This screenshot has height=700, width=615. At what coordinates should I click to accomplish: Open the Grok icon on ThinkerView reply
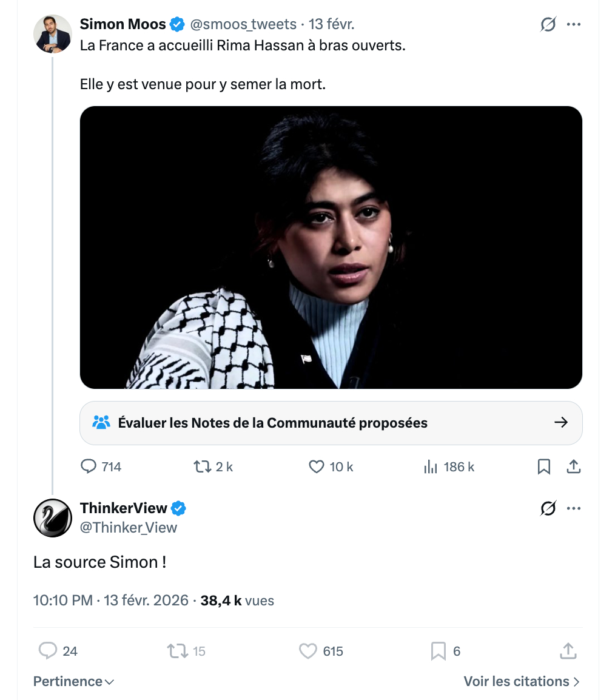[548, 508]
